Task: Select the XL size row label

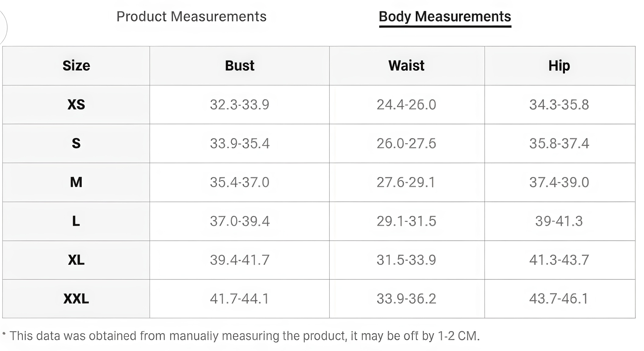Action: point(76,260)
